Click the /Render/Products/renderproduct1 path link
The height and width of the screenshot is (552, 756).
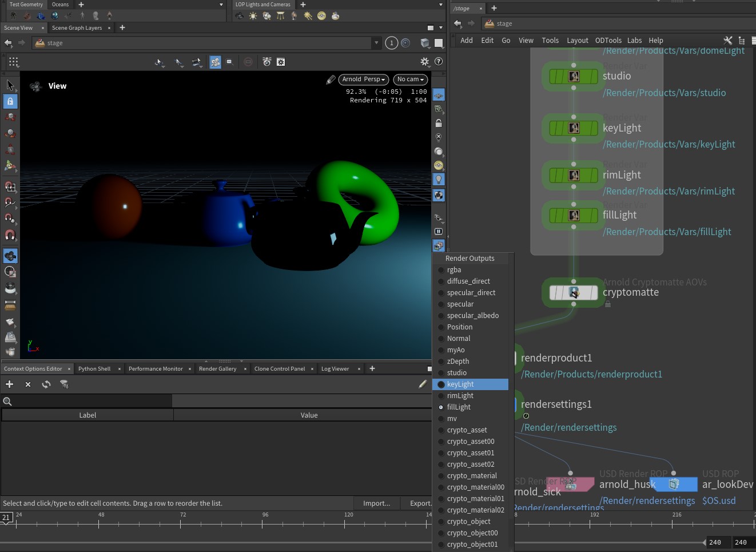591,374
